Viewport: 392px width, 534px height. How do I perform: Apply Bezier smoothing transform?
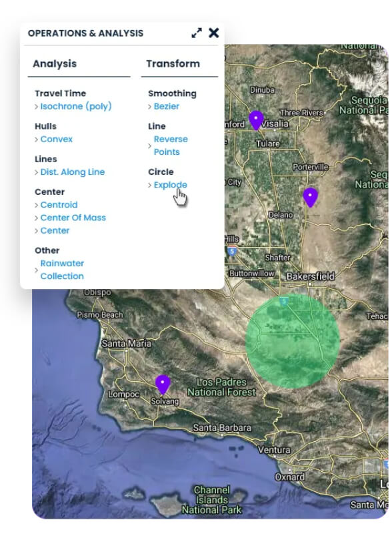point(167,106)
